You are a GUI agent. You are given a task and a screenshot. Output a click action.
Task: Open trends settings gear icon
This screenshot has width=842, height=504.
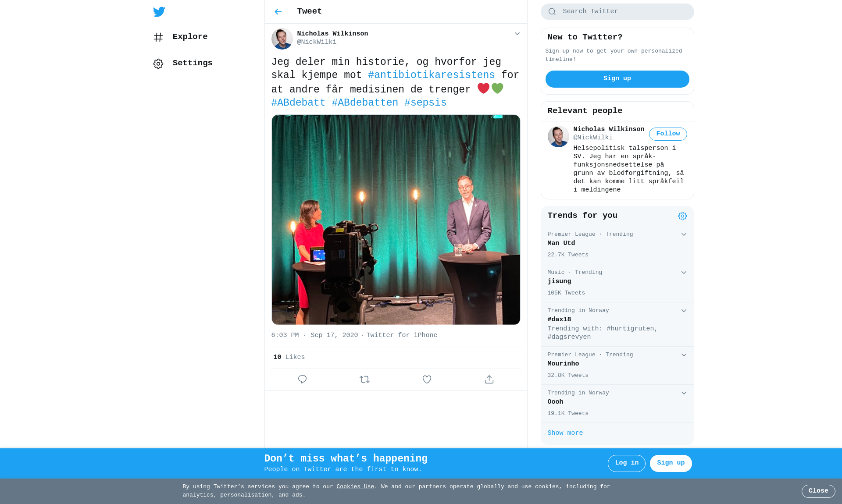click(x=682, y=216)
